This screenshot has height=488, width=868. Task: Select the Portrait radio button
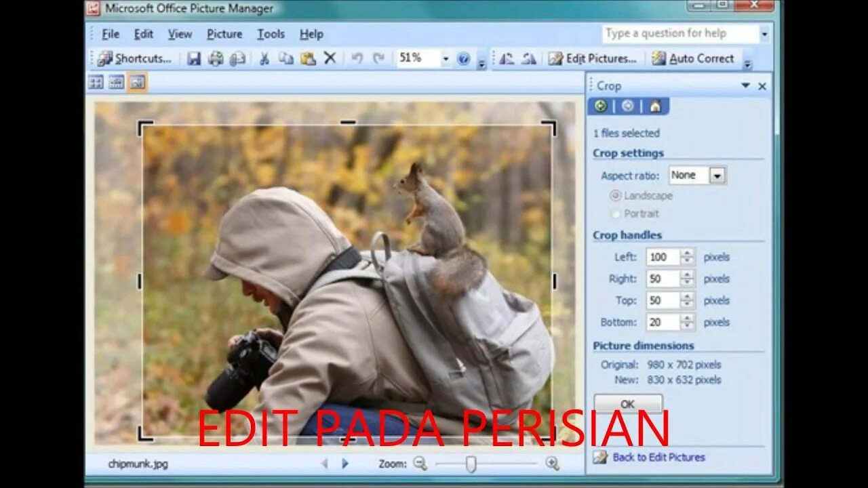click(616, 213)
